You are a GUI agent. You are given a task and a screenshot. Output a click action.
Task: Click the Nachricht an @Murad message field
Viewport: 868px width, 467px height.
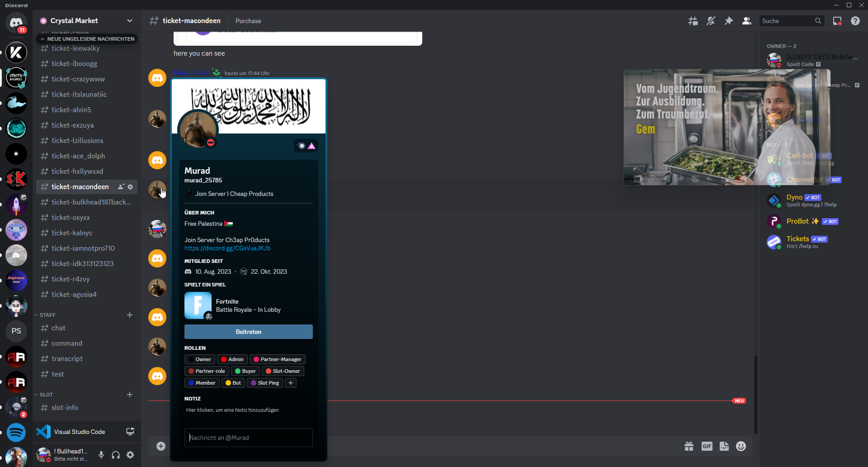click(x=248, y=438)
